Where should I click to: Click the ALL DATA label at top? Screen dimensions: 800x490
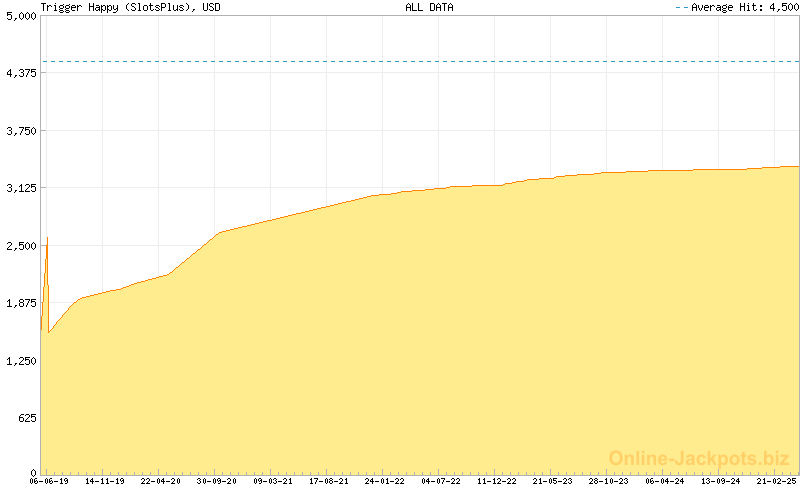click(429, 7)
